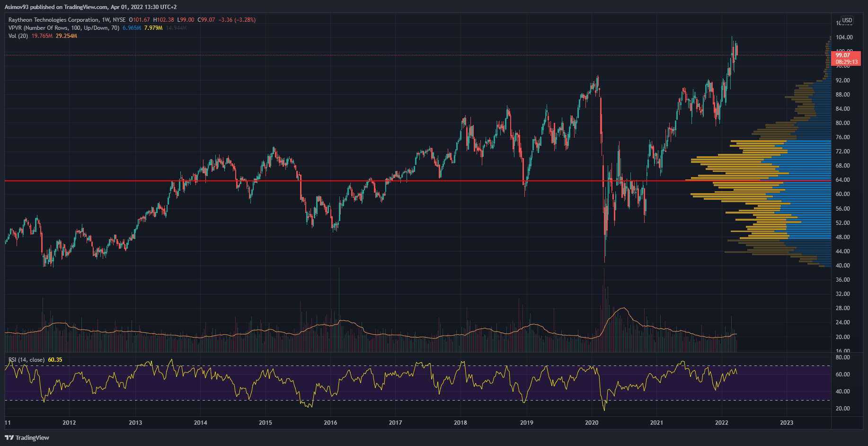Click the 104.00 price scale label

pos(844,37)
